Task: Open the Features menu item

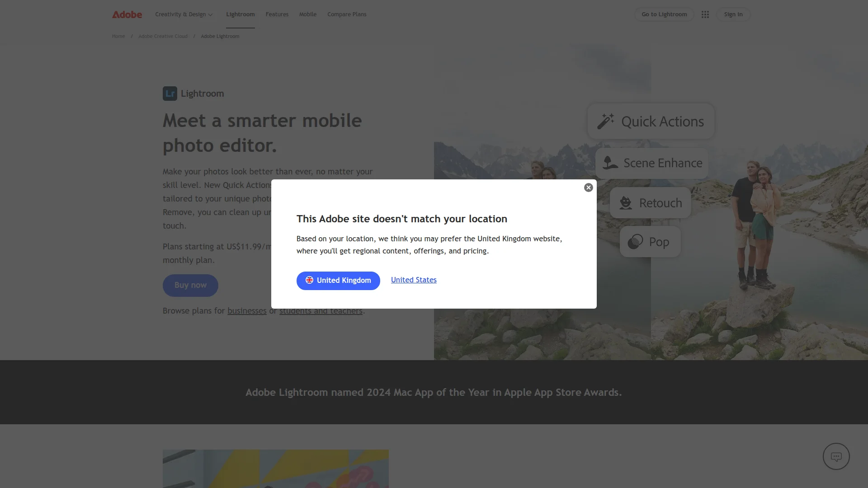Action: [277, 14]
